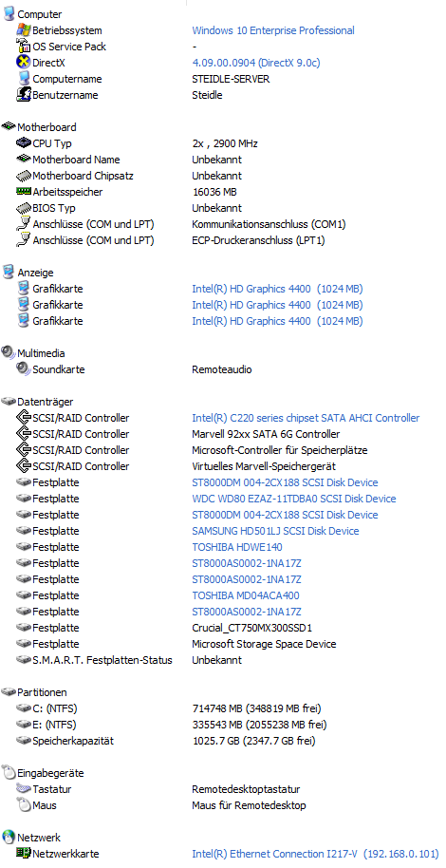Screen dimensions: 446x868
Task: Click Kommunikationsanschluss (COM1) value
Action: tap(269, 224)
